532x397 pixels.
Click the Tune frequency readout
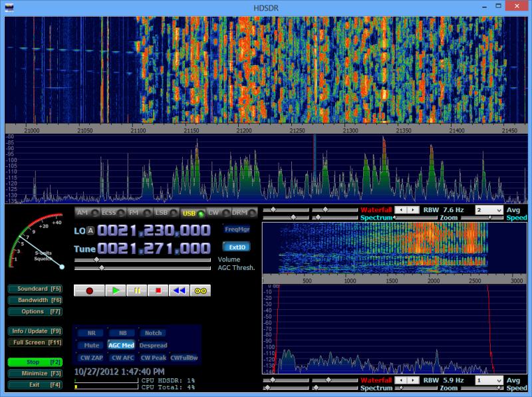pos(153,247)
